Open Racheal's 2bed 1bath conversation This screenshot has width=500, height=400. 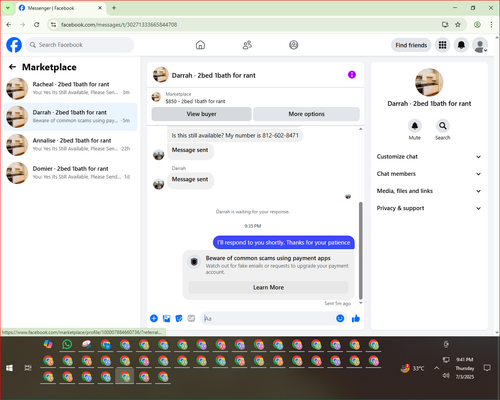coord(70,88)
